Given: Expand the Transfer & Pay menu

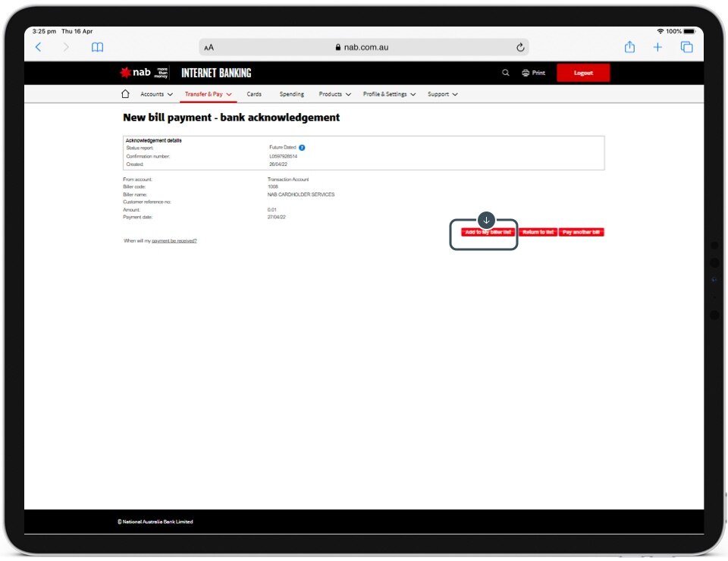Looking at the screenshot, I should point(208,94).
